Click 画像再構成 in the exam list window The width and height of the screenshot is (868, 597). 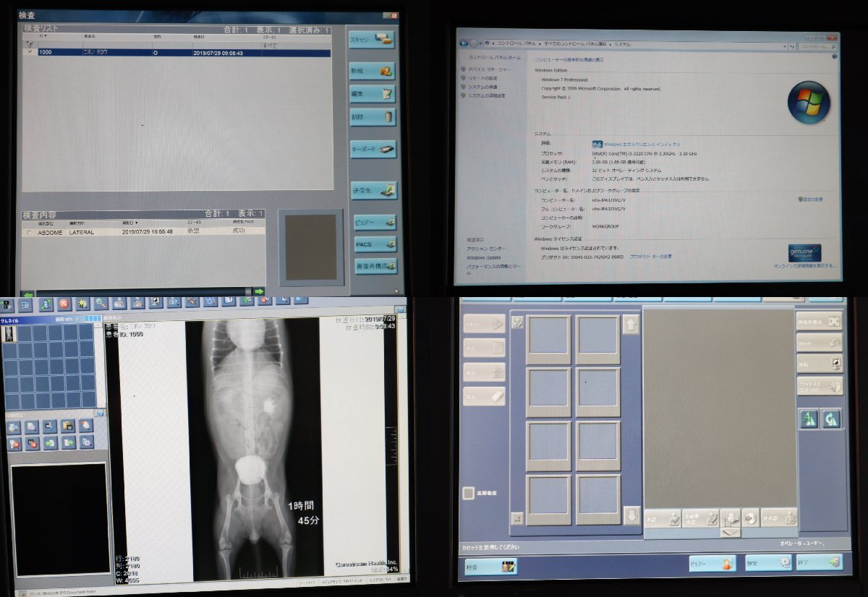pyautogui.click(x=375, y=267)
